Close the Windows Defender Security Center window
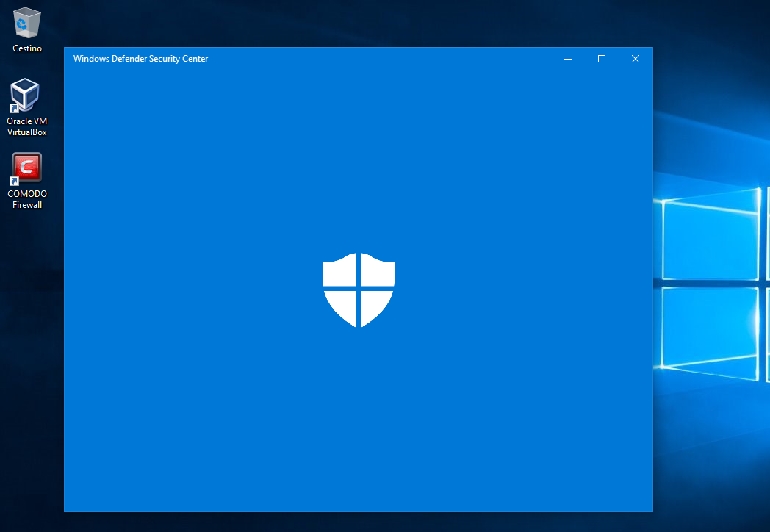The height and width of the screenshot is (532, 770). (636, 59)
